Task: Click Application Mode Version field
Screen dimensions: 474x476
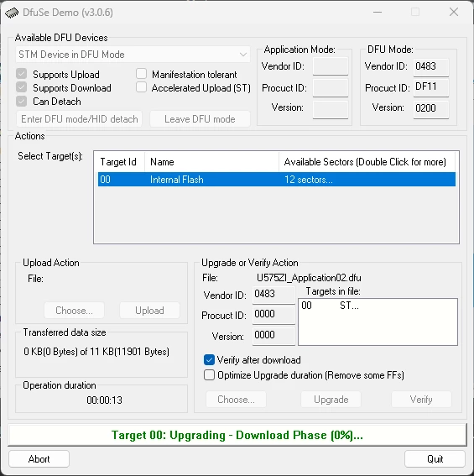Action: coord(331,110)
